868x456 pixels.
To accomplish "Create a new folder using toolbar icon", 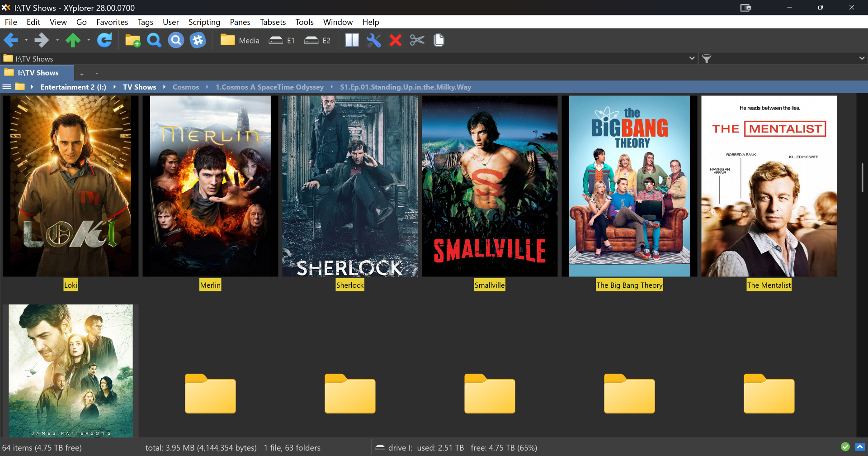I will tap(132, 40).
